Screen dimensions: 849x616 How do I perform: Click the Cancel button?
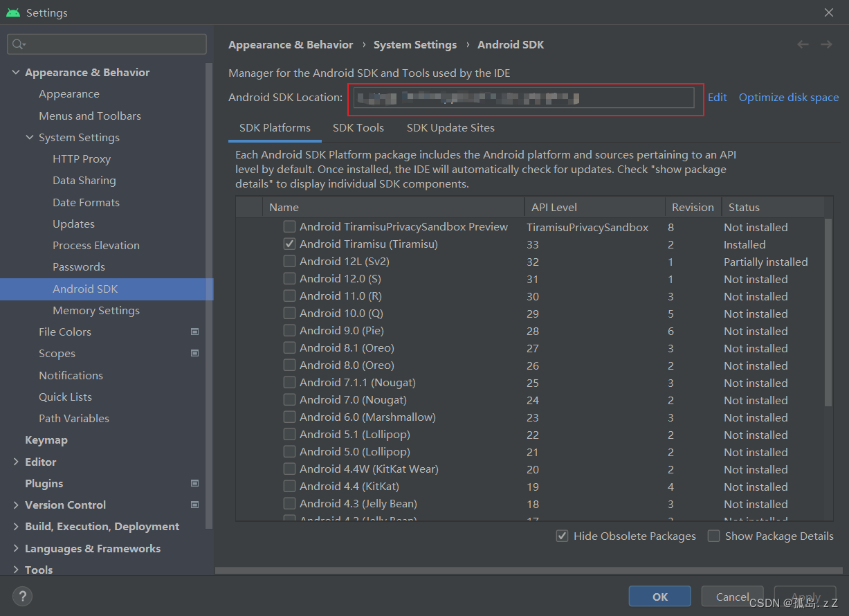733,597
